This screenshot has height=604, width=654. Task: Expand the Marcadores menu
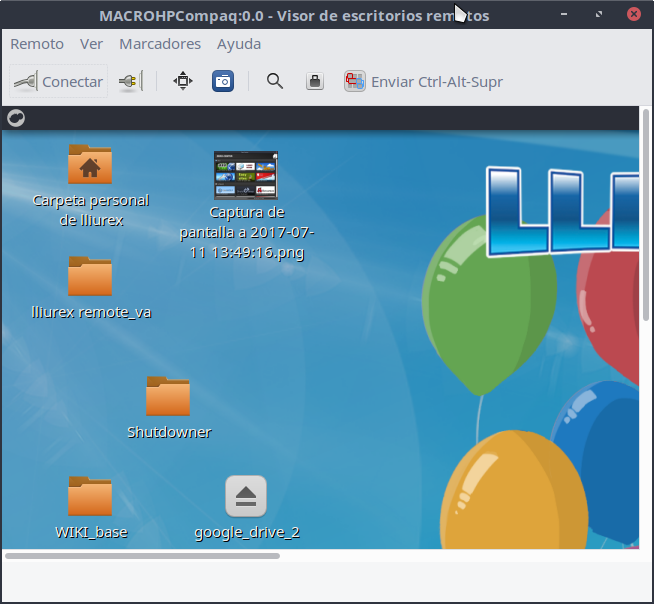coord(160,44)
